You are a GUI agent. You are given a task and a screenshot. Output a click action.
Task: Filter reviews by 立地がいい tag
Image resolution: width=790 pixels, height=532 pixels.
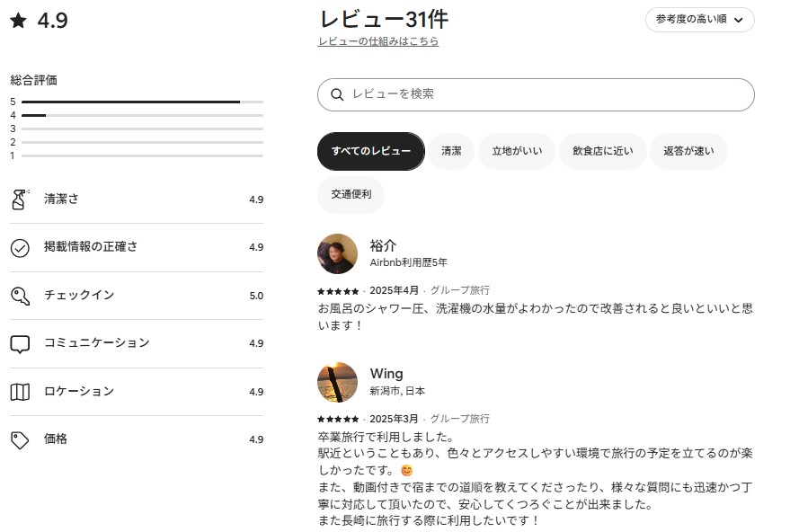pyautogui.click(x=517, y=151)
